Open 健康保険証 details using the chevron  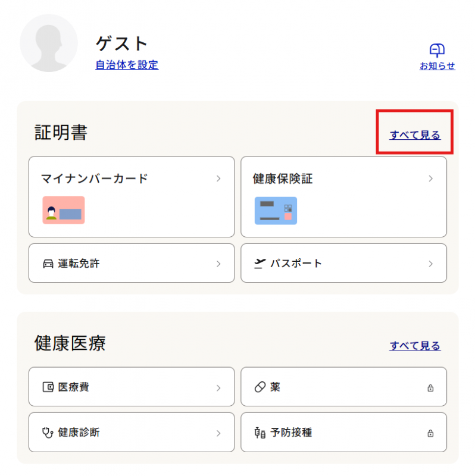431,178
